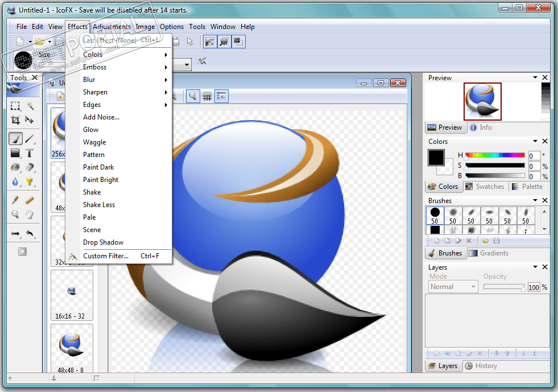Viewport: 558px width, 392px height.
Task: Open the Adjustments menu
Action: [x=111, y=27]
